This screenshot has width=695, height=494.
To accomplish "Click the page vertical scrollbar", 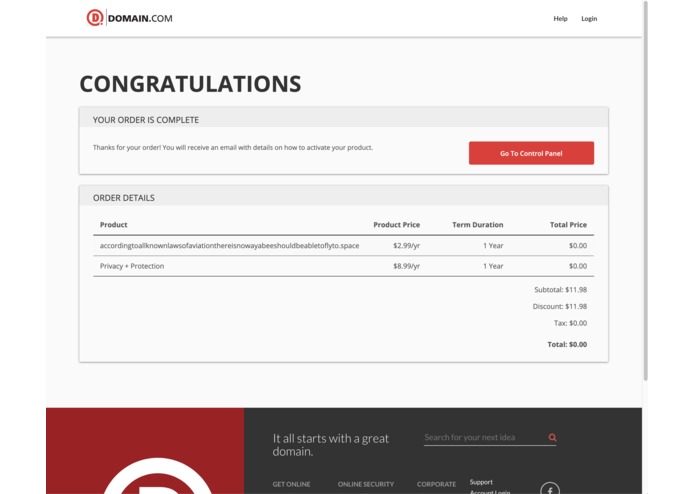I will click(x=646, y=191).
